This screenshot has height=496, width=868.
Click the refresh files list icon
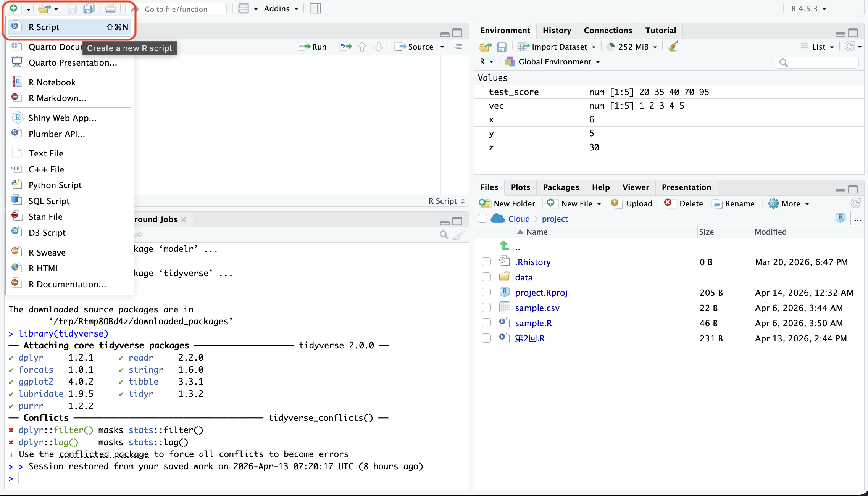pyautogui.click(x=855, y=203)
